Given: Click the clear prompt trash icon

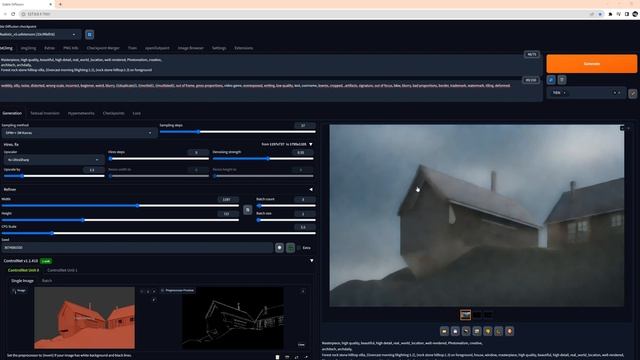Looking at the screenshot, I should pos(562,80).
